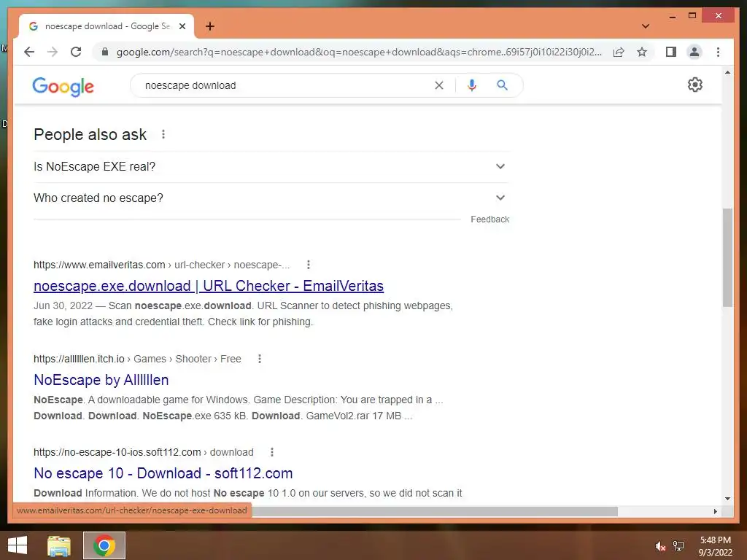Click the vertical scrollbar thumb
Viewport: 747px width, 560px height.
(x=727, y=257)
